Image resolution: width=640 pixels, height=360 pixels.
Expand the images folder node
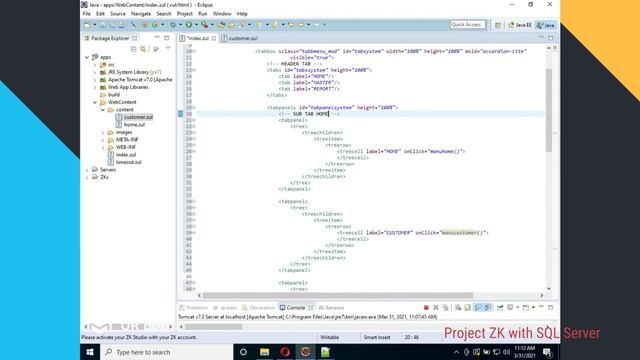click(x=103, y=132)
